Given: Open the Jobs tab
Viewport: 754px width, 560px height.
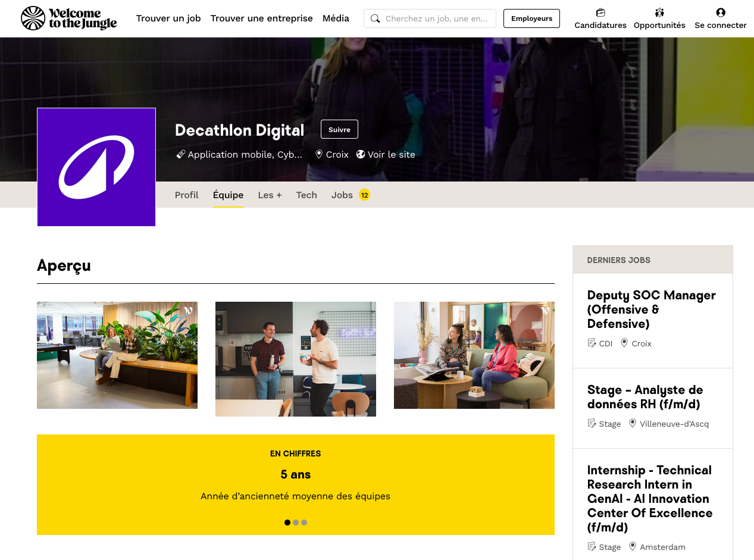Looking at the screenshot, I should click(x=342, y=195).
